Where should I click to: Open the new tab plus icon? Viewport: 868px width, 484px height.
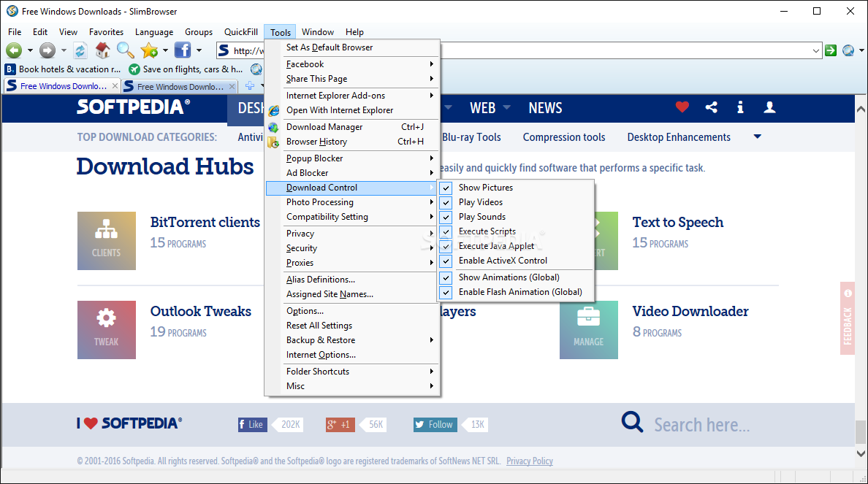click(250, 85)
